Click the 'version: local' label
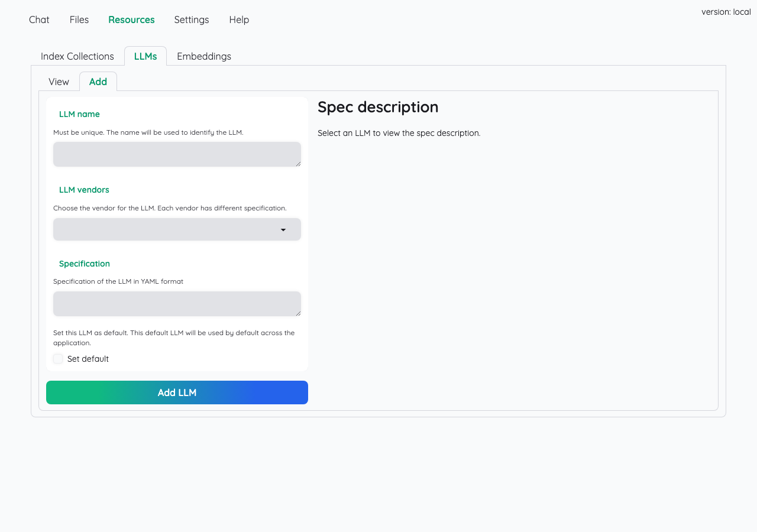The image size is (757, 532). pos(726,12)
